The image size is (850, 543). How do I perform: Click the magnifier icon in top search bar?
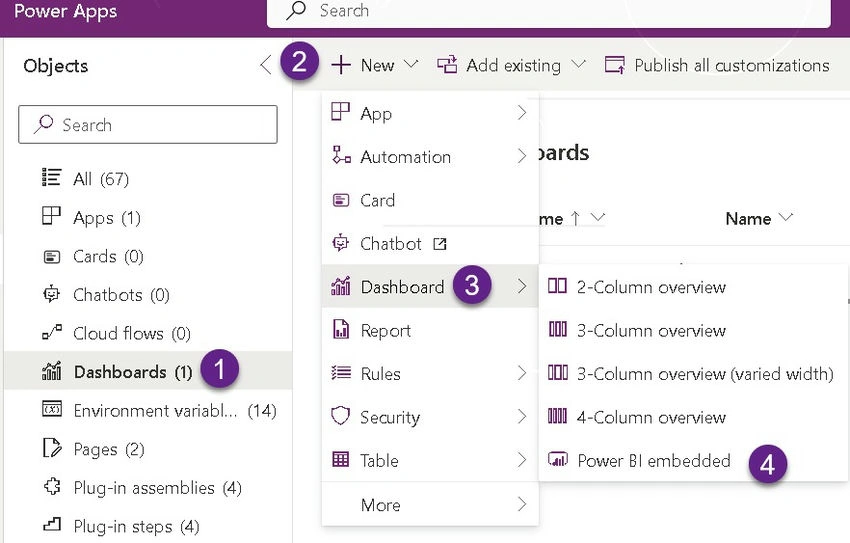[x=297, y=10]
